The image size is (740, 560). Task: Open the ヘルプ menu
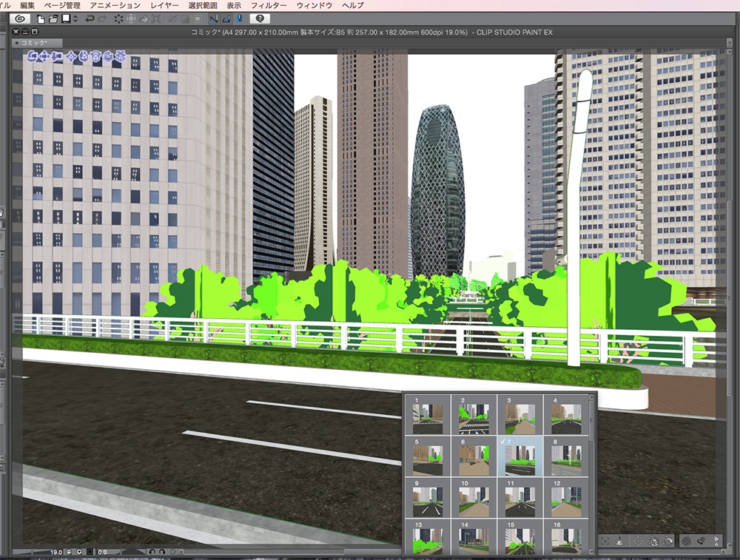coord(353,6)
